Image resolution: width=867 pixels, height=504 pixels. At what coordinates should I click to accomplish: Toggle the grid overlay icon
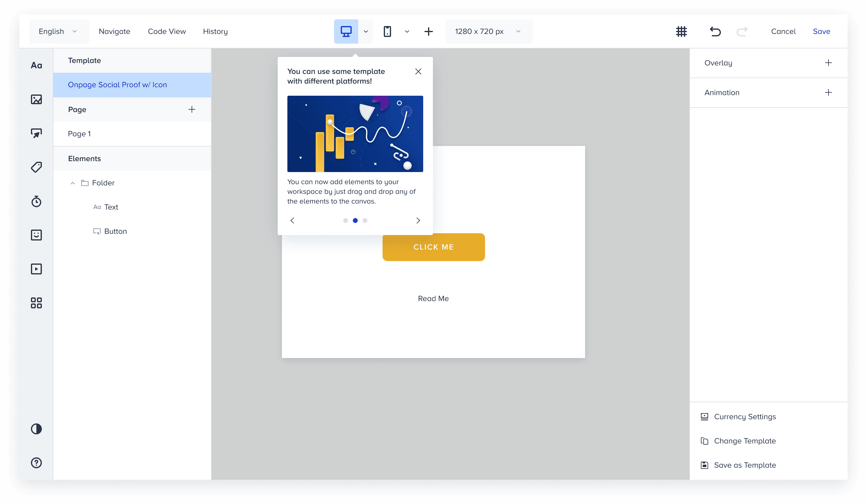[x=681, y=31]
